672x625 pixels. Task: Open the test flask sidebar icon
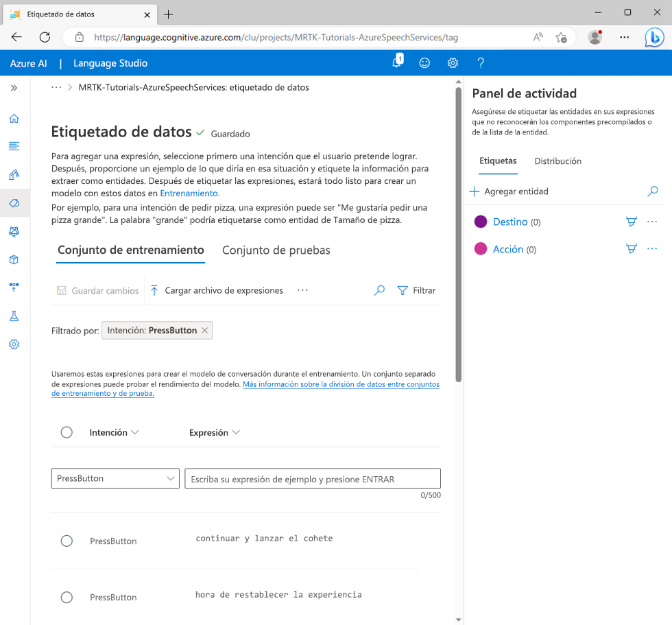click(14, 316)
